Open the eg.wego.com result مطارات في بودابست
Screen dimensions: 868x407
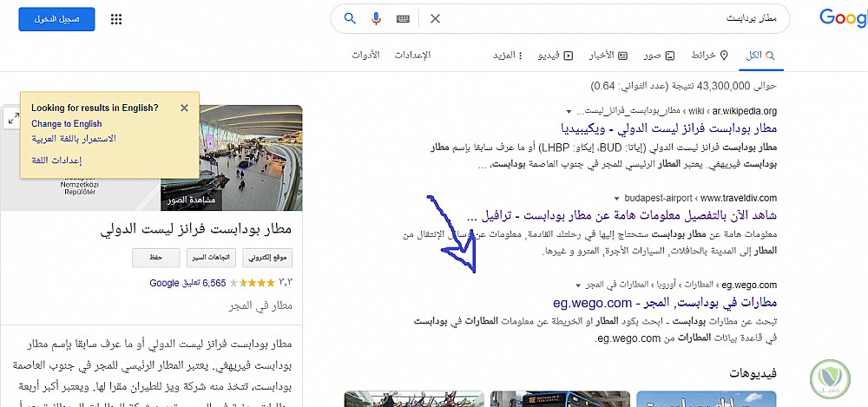[x=666, y=302]
